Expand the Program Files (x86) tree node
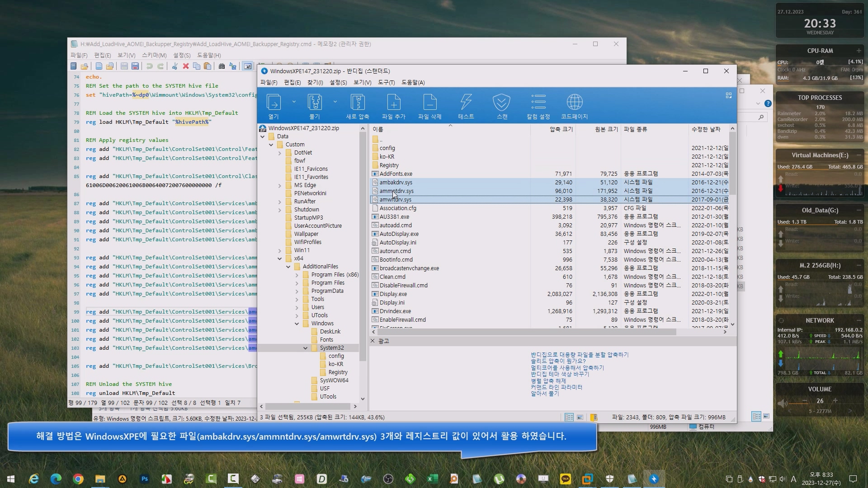 pos(297,275)
